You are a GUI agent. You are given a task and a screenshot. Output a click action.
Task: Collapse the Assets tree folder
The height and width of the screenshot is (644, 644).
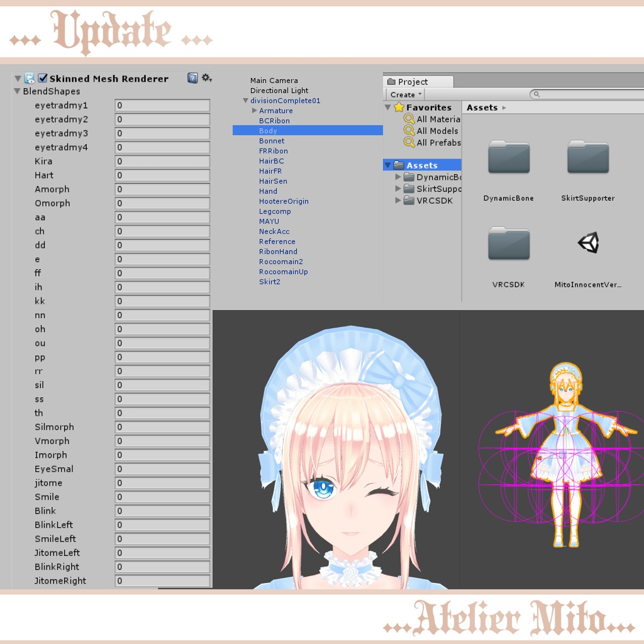[x=387, y=165]
